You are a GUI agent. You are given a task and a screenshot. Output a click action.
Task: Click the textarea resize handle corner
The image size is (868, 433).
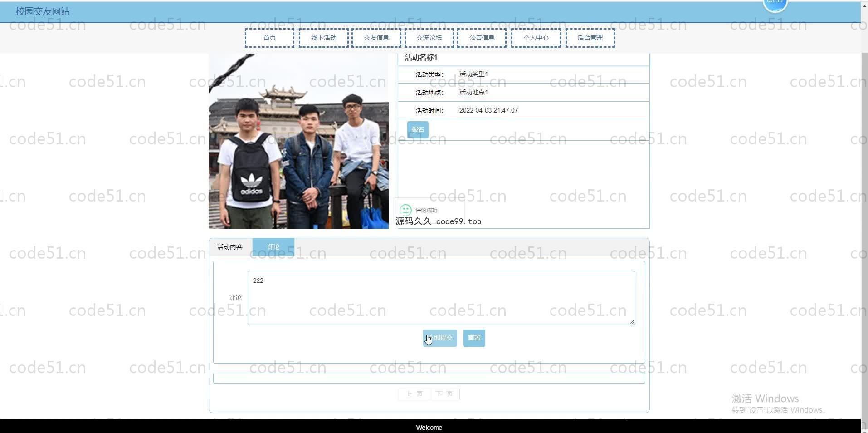tap(632, 321)
